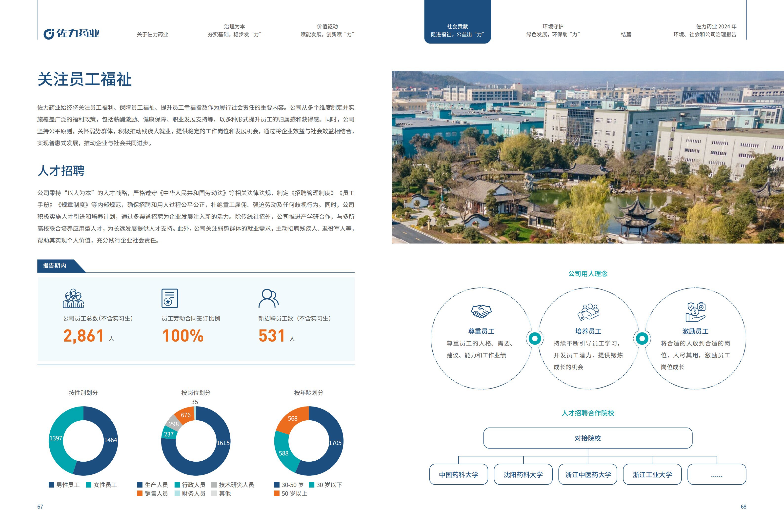Click the 50 岁以上 orange legend swatch

[x=277, y=493]
